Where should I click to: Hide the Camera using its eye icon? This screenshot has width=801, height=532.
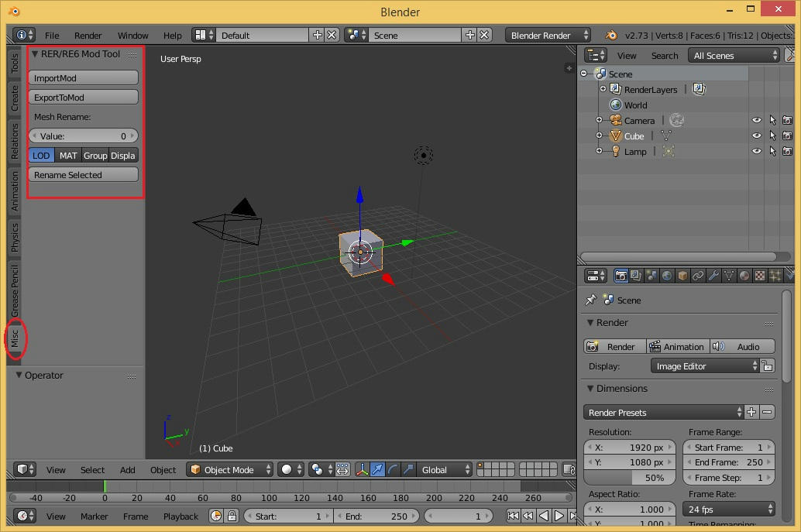click(x=757, y=121)
